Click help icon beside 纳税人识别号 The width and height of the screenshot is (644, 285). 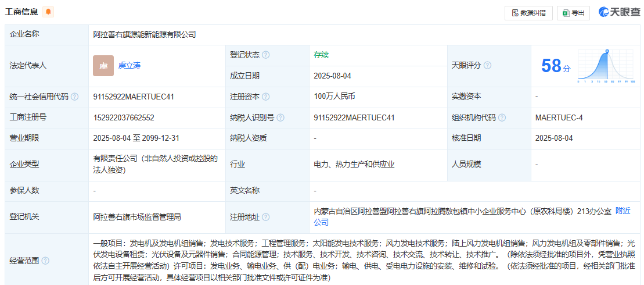point(280,118)
